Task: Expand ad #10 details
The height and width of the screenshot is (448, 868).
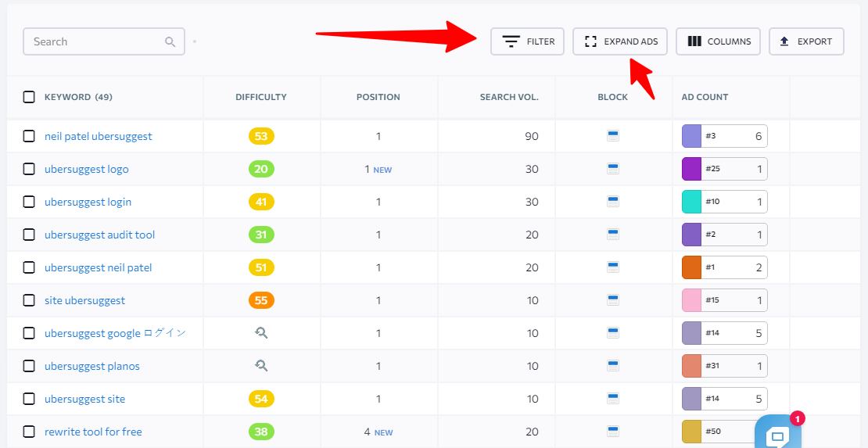Action: (x=725, y=202)
